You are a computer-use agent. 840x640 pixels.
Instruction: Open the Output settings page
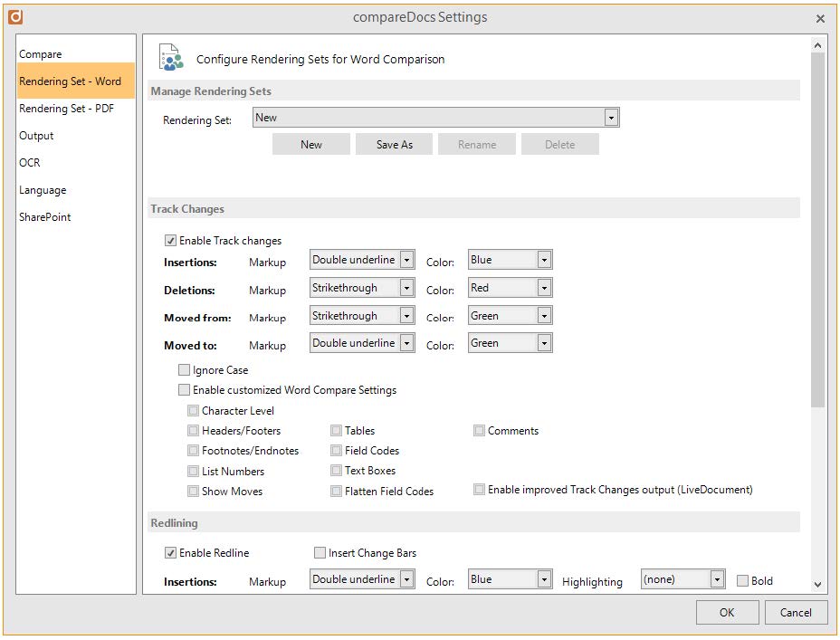coord(75,136)
